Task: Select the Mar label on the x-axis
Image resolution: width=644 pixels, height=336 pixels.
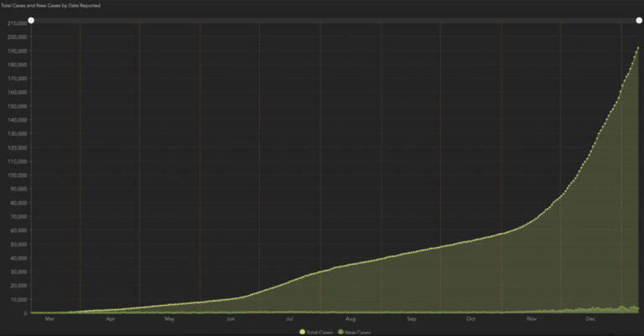Action: [49, 319]
